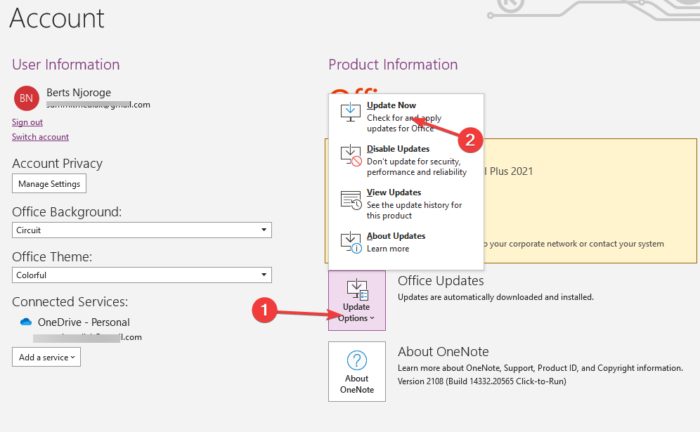Click the About OneNote heading text
Viewport: 700px width, 432px height.
point(443,352)
